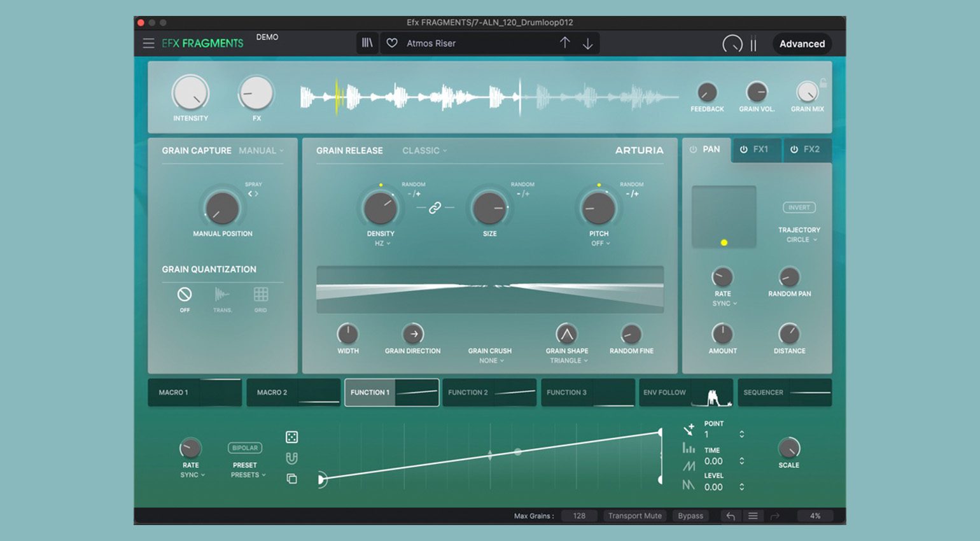The height and width of the screenshot is (541, 980).
Task: Select the ramp wave draw tool
Action: (689, 467)
